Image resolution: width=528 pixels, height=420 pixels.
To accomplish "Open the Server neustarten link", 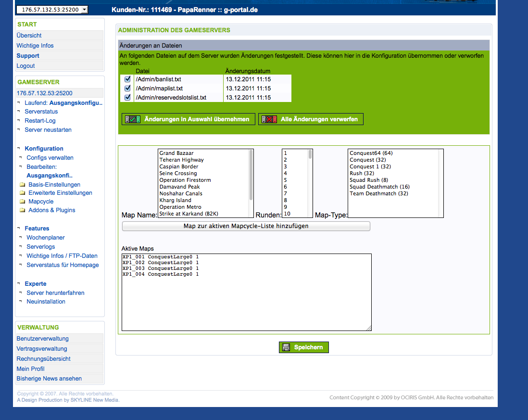I will [x=48, y=130].
